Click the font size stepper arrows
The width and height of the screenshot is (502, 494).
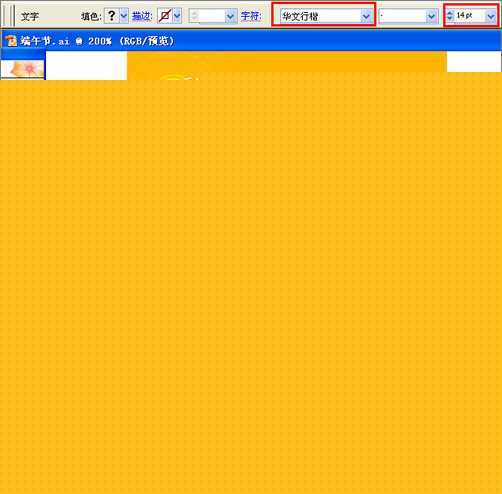(x=450, y=16)
